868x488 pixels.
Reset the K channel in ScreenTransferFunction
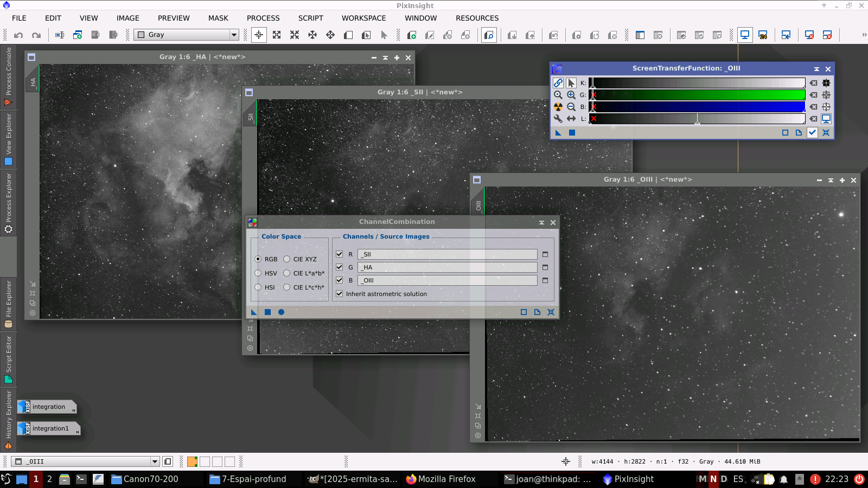click(x=813, y=83)
